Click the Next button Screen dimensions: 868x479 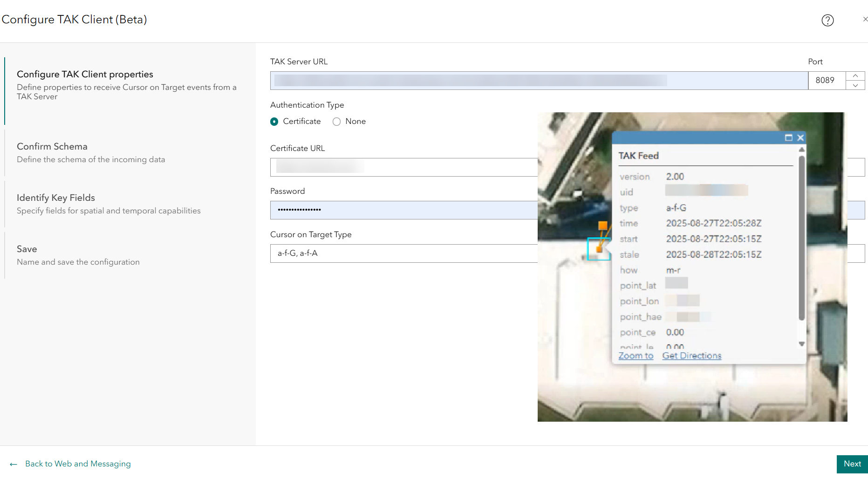click(852, 464)
